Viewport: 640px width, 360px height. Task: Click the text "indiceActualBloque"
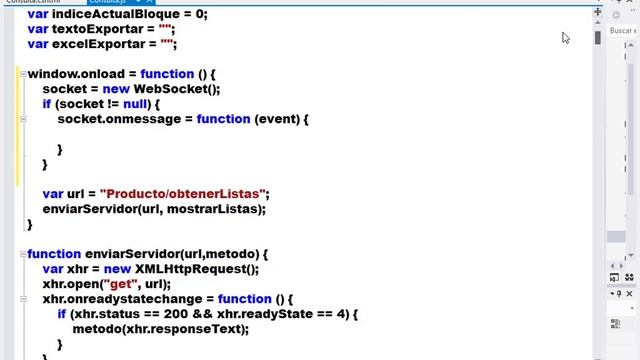[x=116, y=14]
